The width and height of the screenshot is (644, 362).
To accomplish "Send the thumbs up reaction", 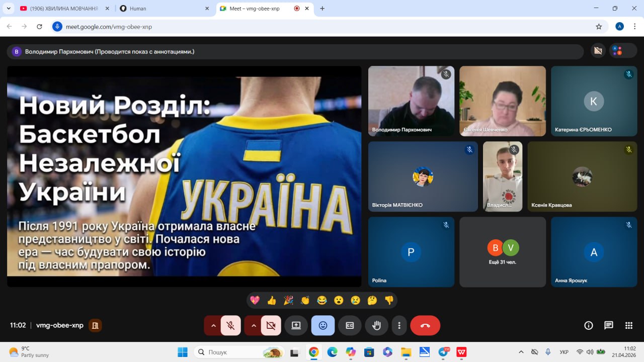I will tap(272, 301).
